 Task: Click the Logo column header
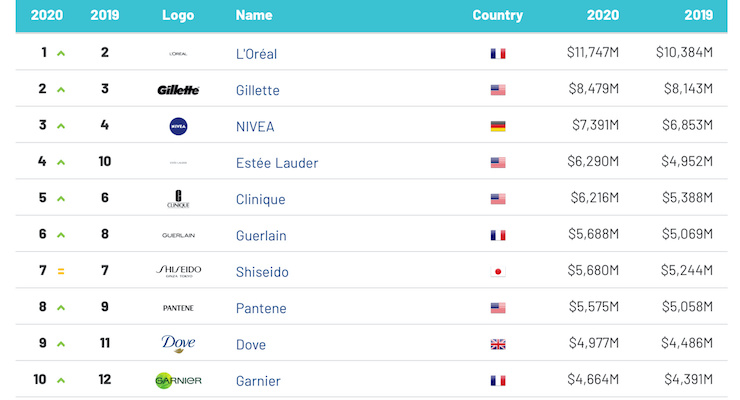point(178,15)
